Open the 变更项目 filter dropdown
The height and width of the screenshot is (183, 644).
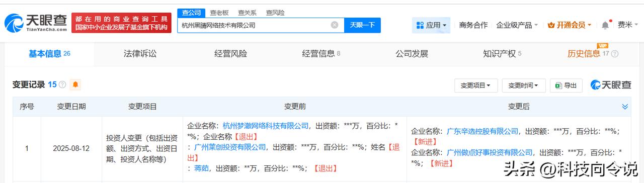(475, 85)
